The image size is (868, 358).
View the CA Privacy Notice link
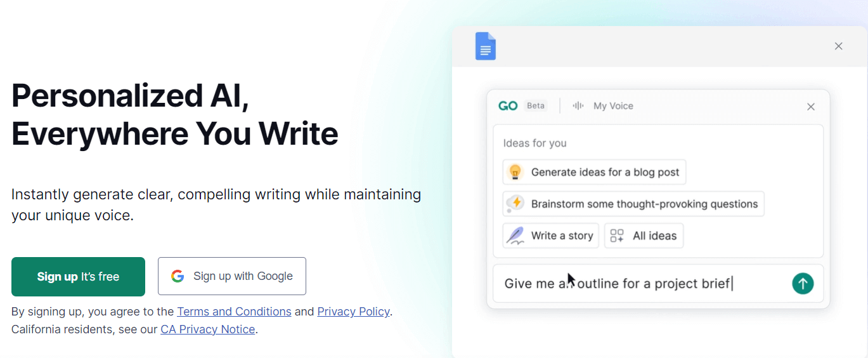[x=207, y=329]
